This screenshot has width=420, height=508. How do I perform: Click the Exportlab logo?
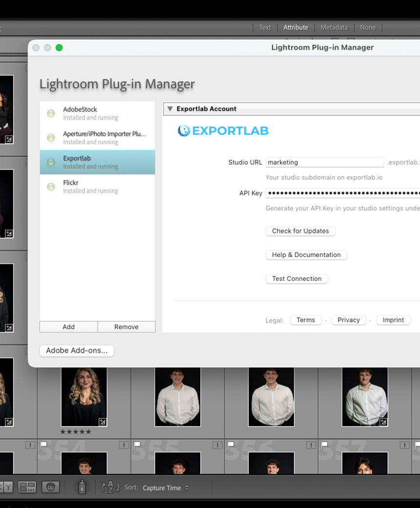[x=223, y=131]
